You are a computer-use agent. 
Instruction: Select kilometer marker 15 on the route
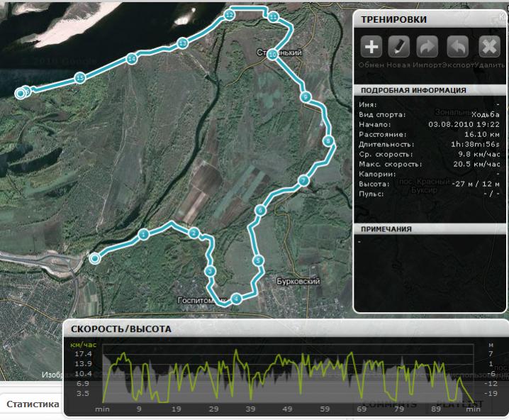coord(80,78)
